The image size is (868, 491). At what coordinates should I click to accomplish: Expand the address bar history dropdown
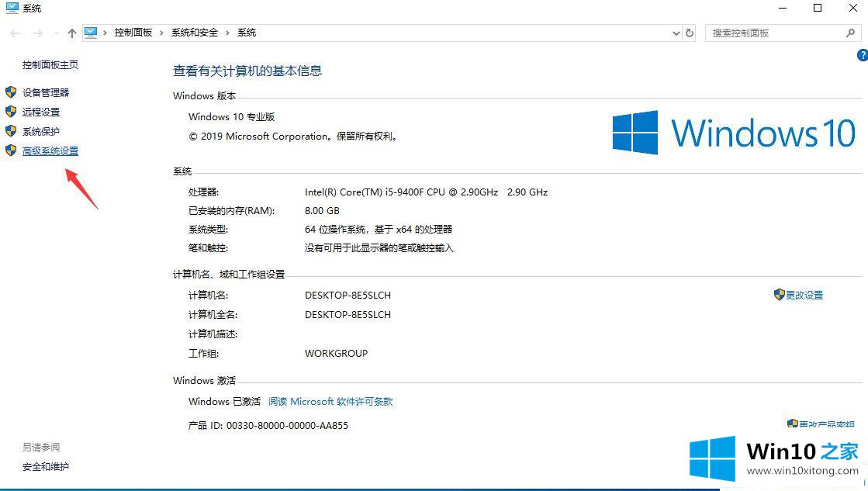pyautogui.click(x=676, y=33)
